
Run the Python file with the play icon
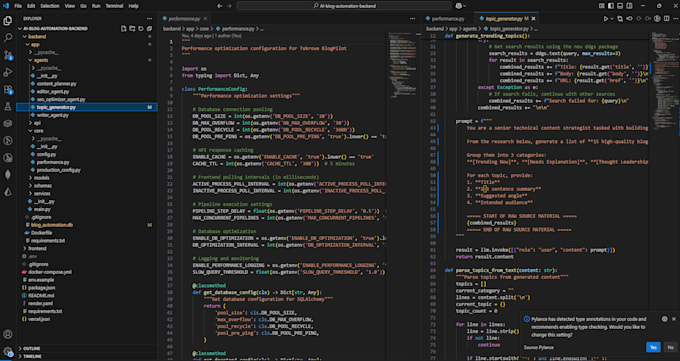606,19
